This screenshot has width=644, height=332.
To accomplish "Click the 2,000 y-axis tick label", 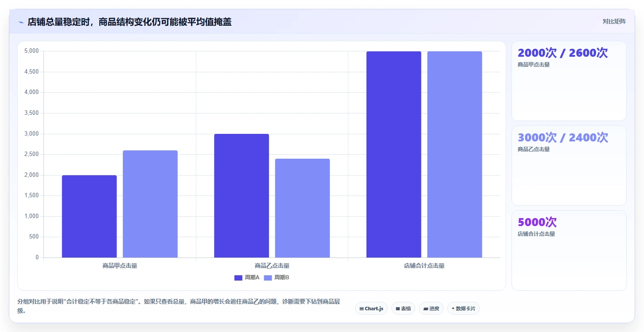I will [31, 175].
